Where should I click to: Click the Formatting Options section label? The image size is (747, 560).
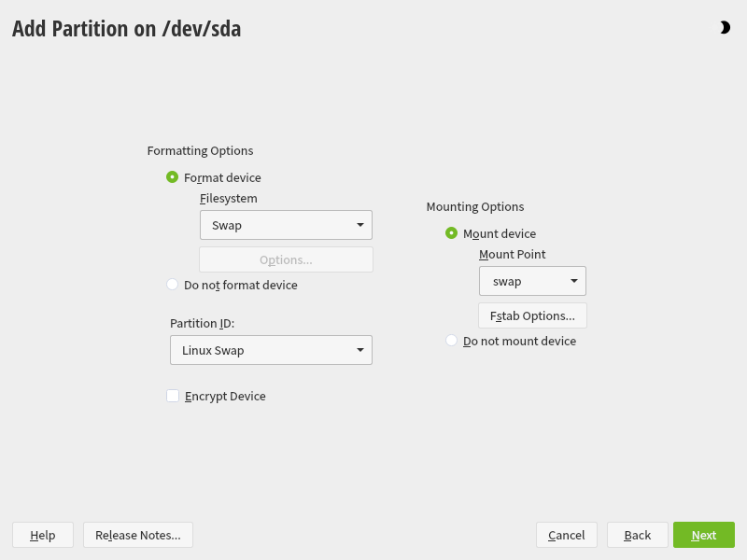pyautogui.click(x=200, y=150)
